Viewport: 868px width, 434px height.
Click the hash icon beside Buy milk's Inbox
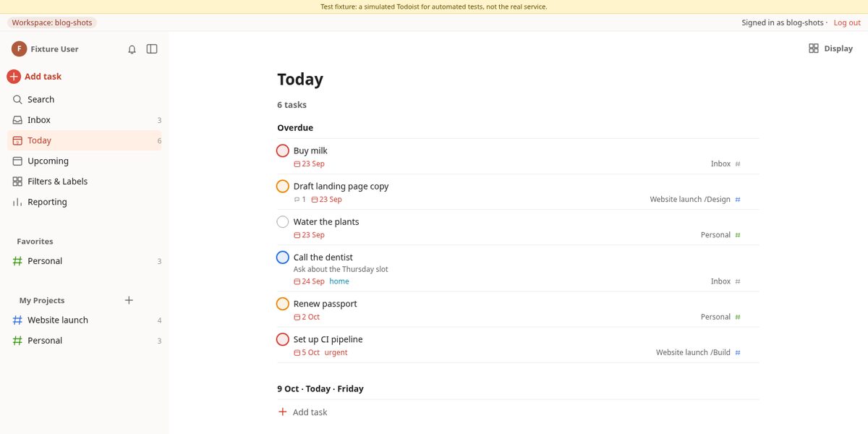(738, 164)
